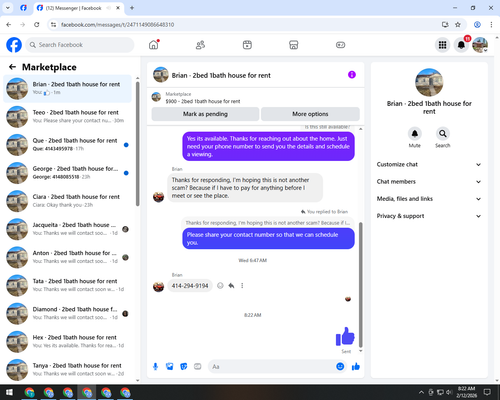Viewport: 500px width, 400px height.
Task: Click the chat messages scrollbar
Action: click(360, 285)
